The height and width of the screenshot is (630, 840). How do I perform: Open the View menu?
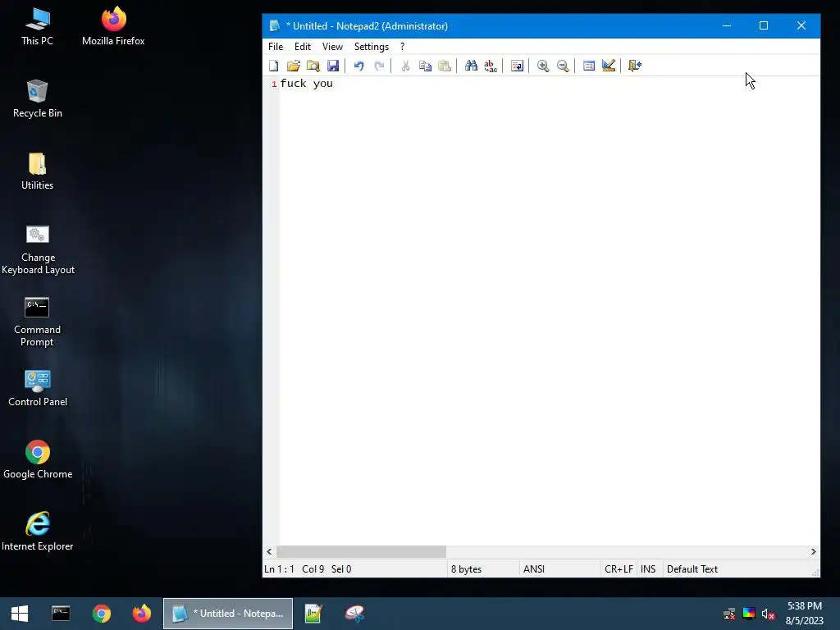[332, 47]
